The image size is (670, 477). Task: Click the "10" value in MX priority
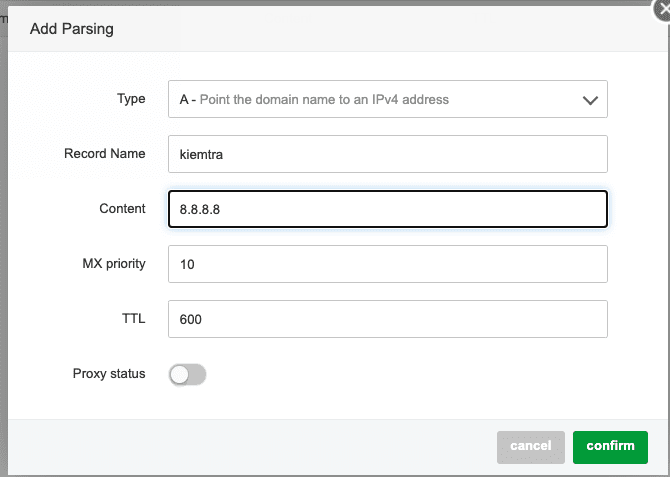coord(187,265)
